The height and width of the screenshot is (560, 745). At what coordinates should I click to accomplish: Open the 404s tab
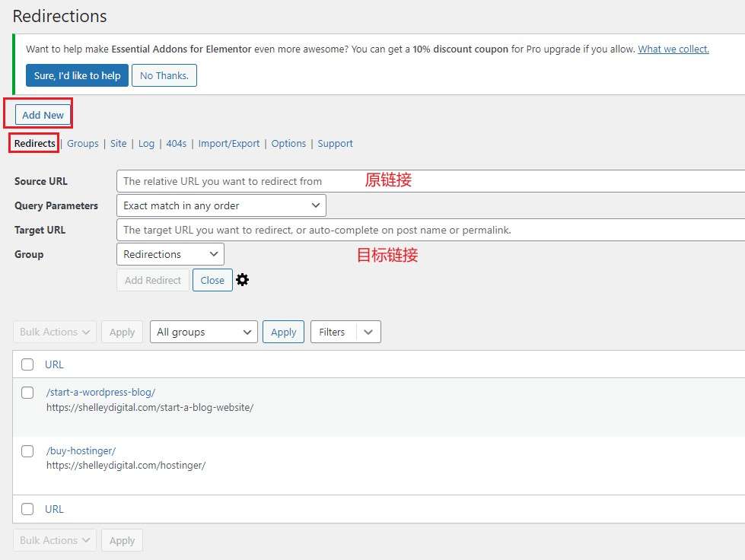coord(176,143)
